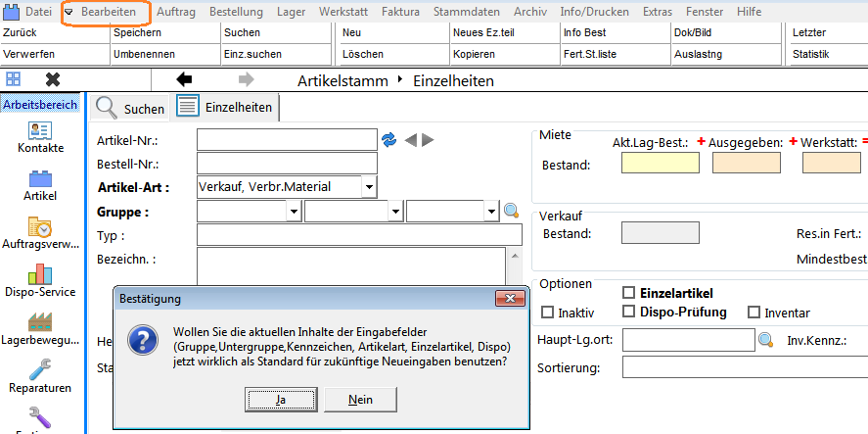
Task: Click into the Typ input field
Action: (x=359, y=234)
